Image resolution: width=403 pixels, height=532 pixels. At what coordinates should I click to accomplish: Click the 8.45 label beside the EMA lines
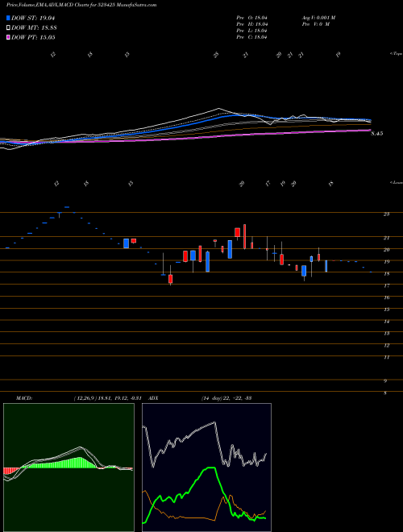coord(377,134)
